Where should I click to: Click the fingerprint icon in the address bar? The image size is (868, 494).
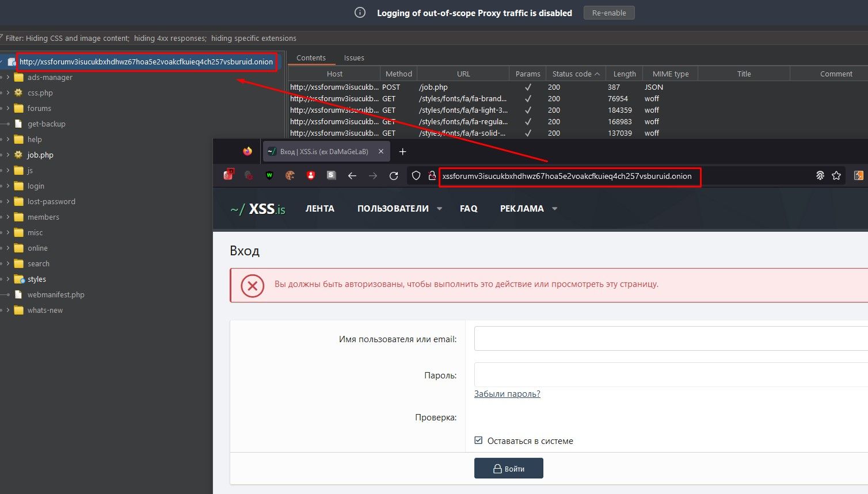point(820,175)
